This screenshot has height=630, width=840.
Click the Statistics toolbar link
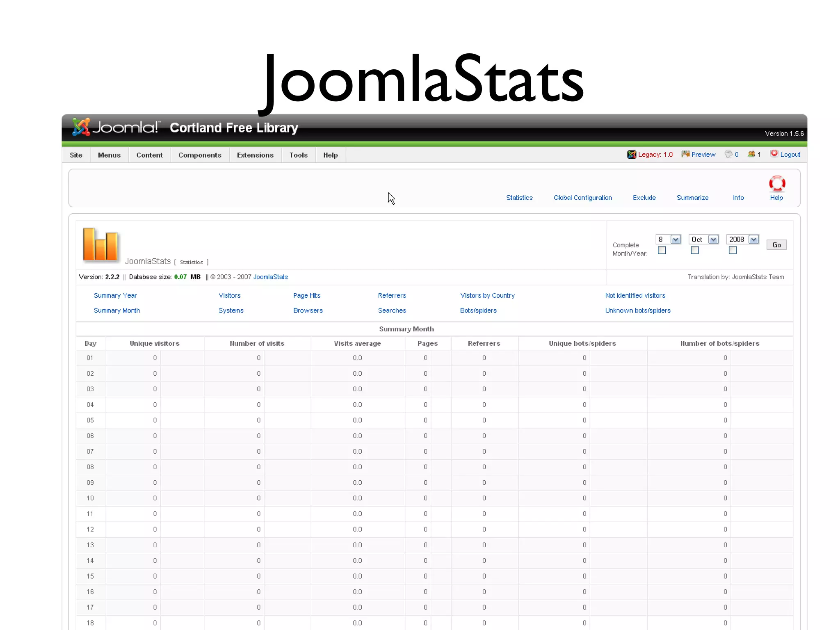tap(519, 198)
